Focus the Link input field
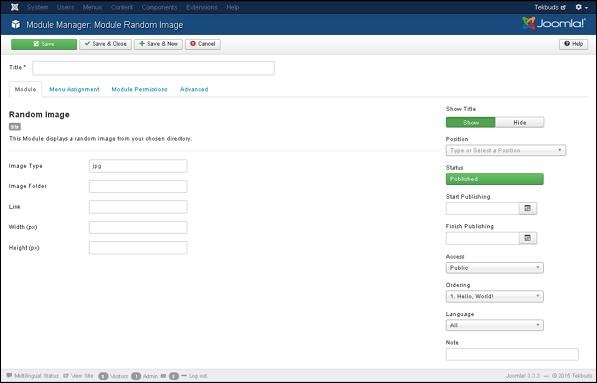 (138, 207)
